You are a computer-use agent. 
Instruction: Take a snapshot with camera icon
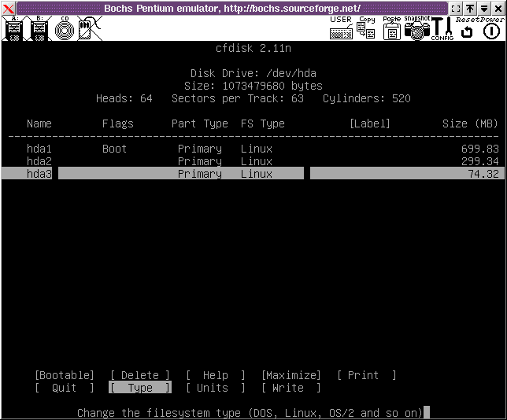click(x=417, y=29)
